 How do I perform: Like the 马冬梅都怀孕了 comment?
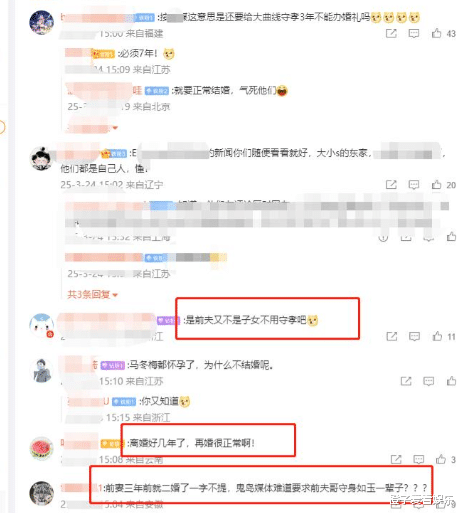pos(451,381)
